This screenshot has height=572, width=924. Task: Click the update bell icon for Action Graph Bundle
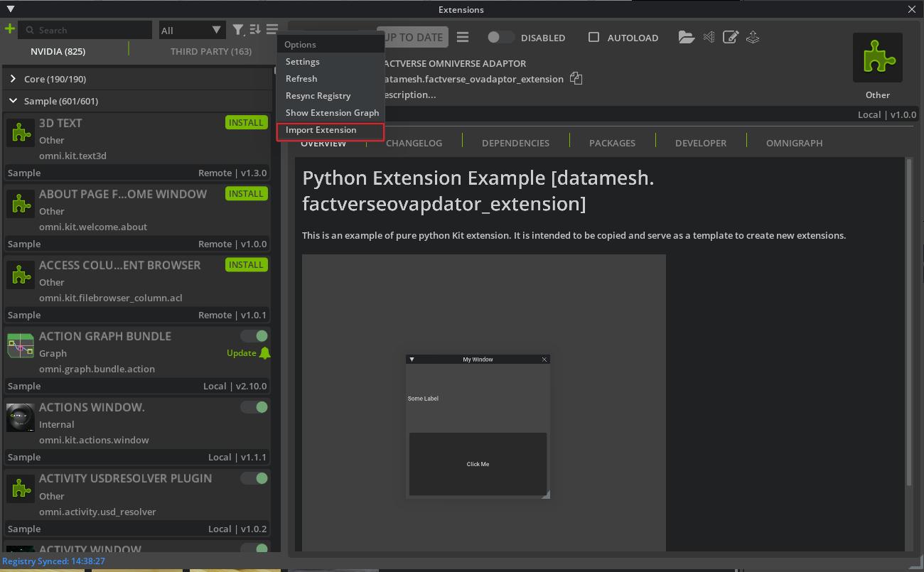pos(265,353)
